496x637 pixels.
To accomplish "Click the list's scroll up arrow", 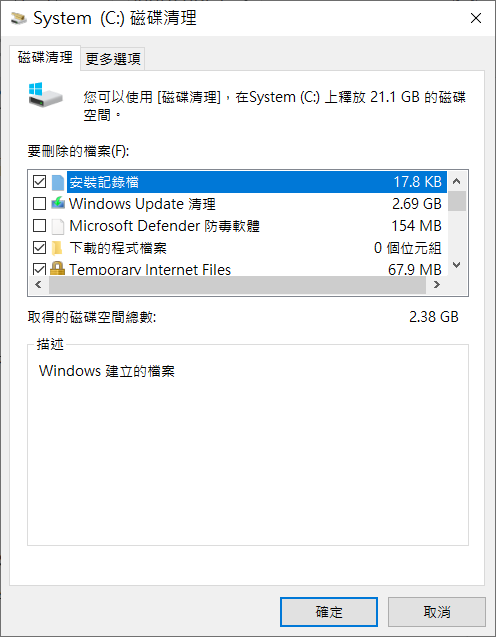I will point(457,181).
